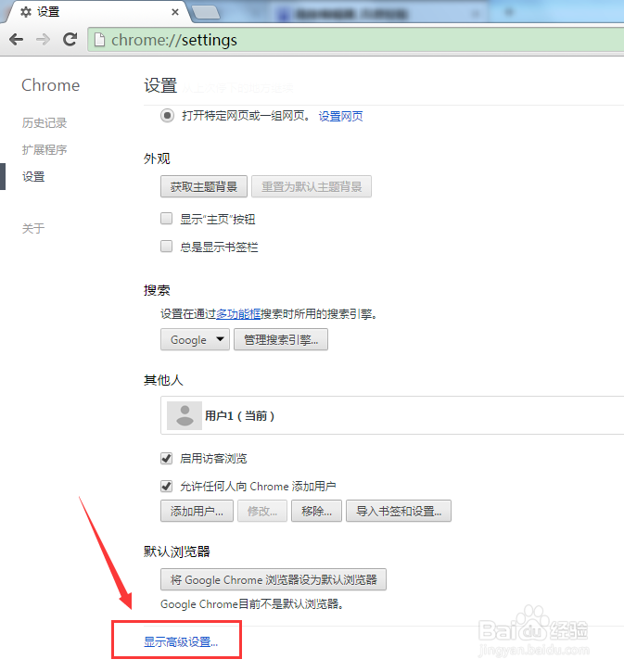The width and height of the screenshot is (624, 672).
Task: Click the chrome://settings address bar
Action: [356, 40]
